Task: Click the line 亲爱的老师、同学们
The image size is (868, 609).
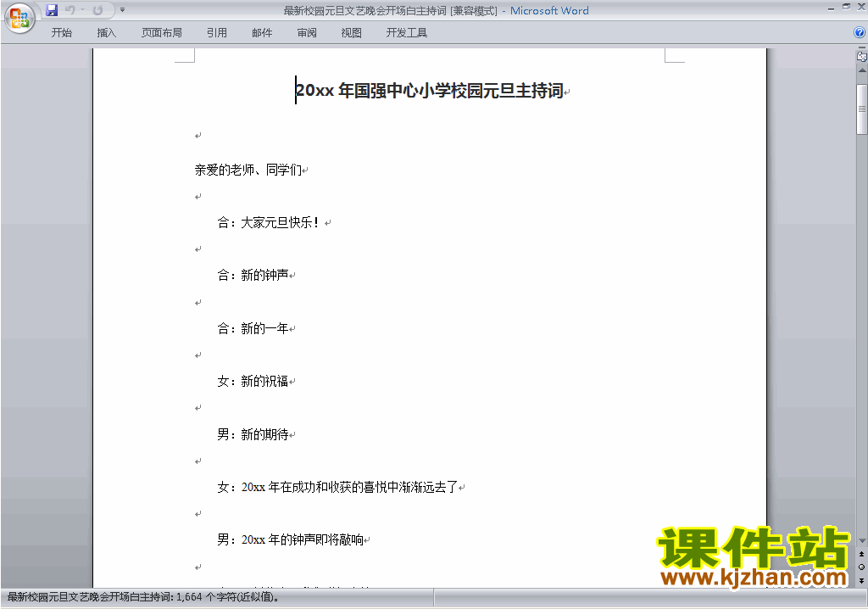Action: [248, 170]
